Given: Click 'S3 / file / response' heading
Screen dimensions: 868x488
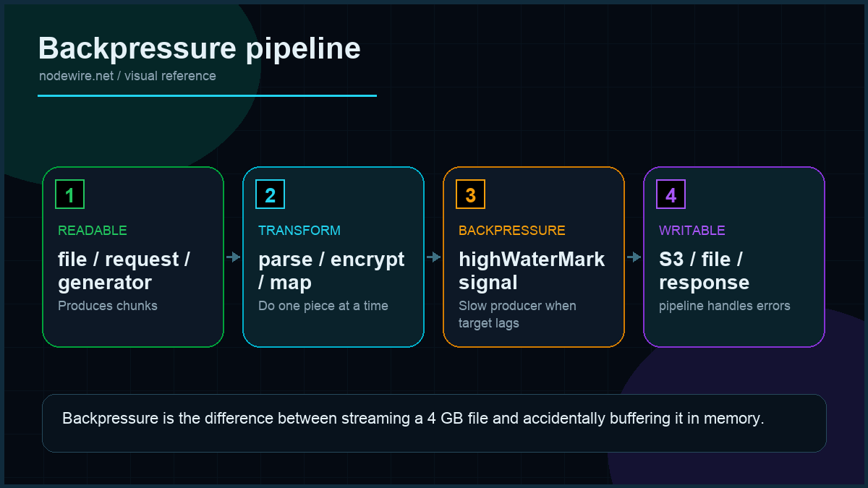Looking at the screenshot, I should pos(704,270).
